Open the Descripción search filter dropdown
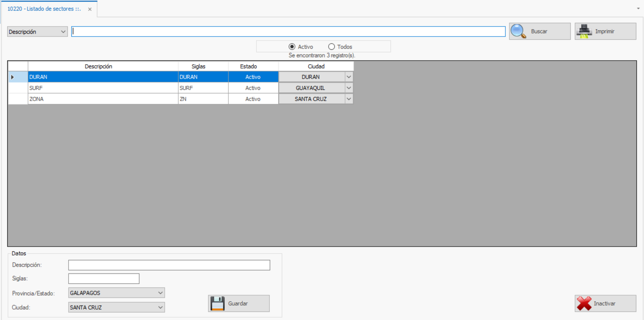644x320 pixels. [x=63, y=32]
